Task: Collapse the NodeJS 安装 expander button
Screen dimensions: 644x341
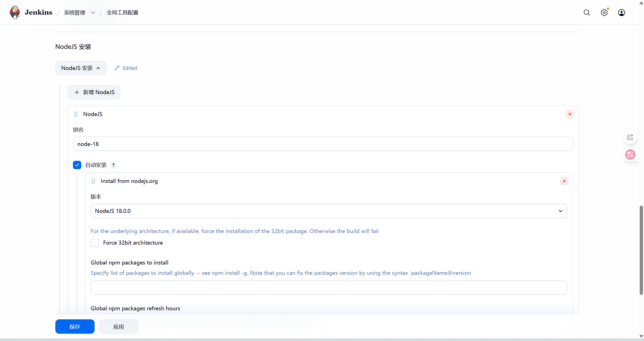Action: coord(81,68)
